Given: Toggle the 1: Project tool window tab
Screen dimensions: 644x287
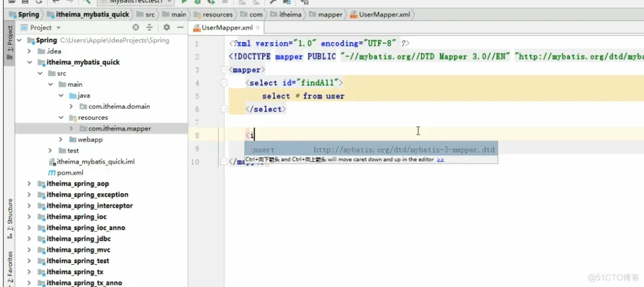Looking at the screenshot, I should click(9, 43).
